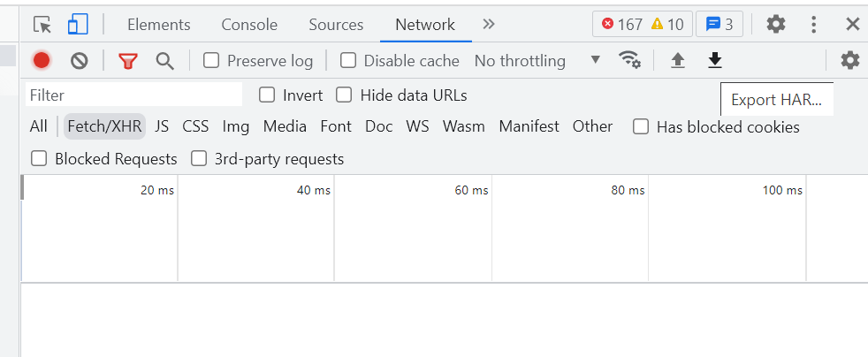Select the JS filter type

162,126
